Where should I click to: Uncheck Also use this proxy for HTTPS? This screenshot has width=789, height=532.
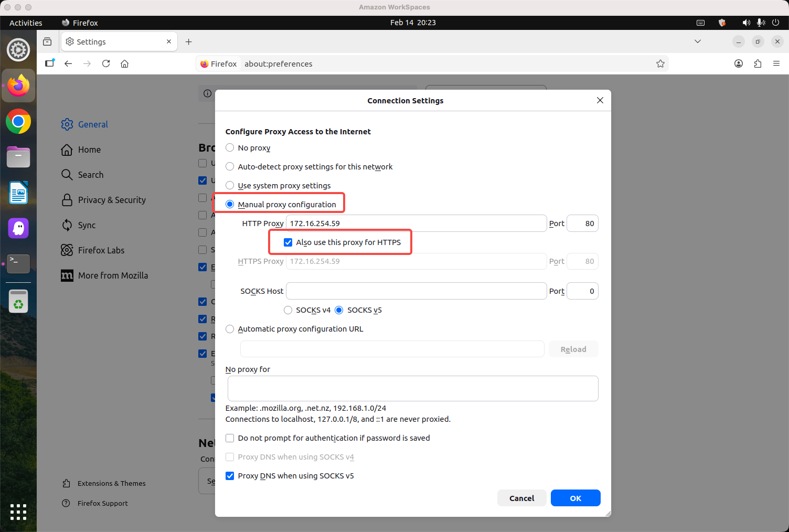click(288, 242)
